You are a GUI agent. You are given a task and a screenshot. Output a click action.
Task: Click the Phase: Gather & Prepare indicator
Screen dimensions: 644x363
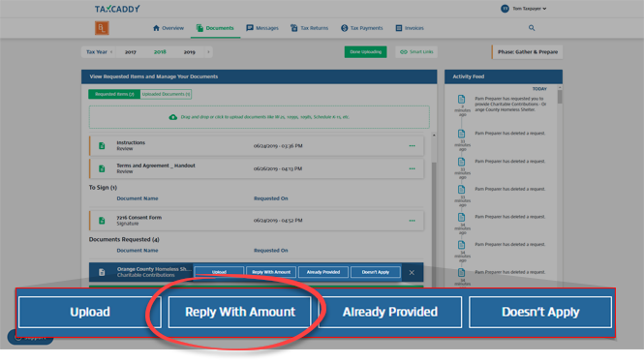pos(527,52)
